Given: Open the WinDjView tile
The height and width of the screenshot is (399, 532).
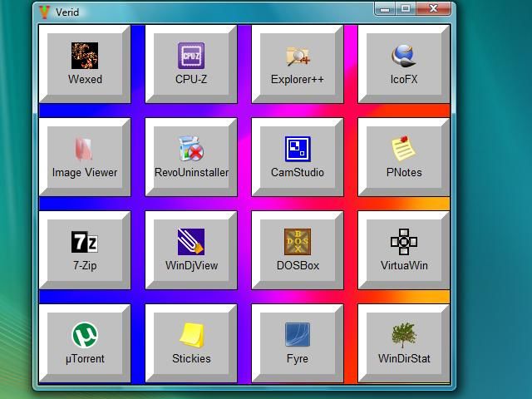Looking at the screenshot, I should (191, 250).
